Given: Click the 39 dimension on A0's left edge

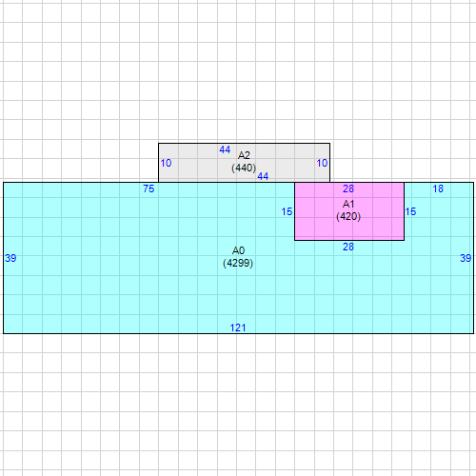Looking at the screenshot, I should [x=10, y=258].
